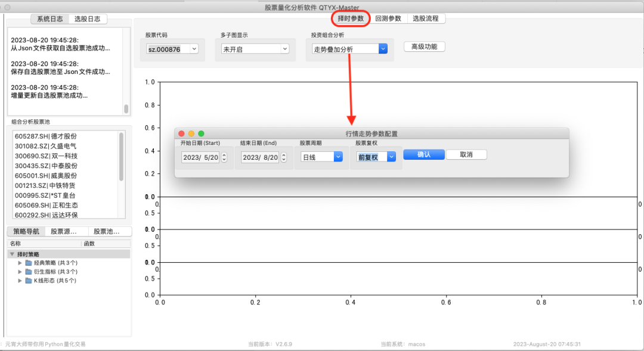Image resolution: width=644 pixels, height=351 pixels.
Task: Select stock 605001.SH|威奥股份
Action: pyautogui.click(x=45, y=176)
